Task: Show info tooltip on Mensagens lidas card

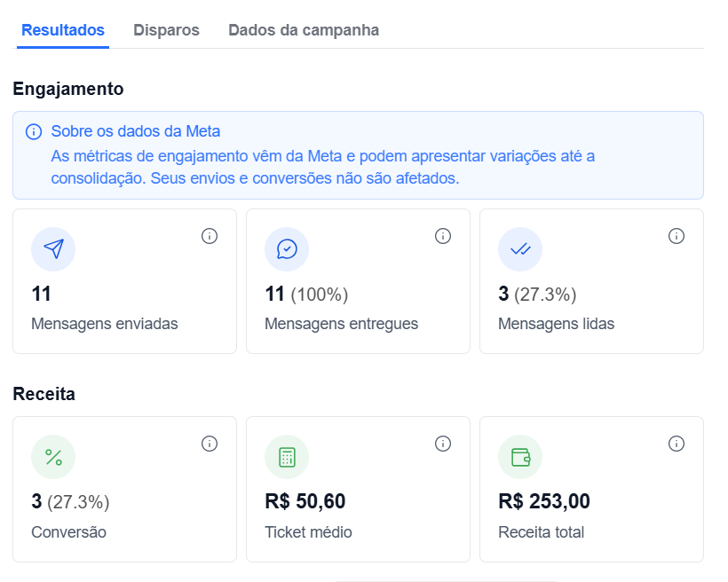Action: (677, 236)
